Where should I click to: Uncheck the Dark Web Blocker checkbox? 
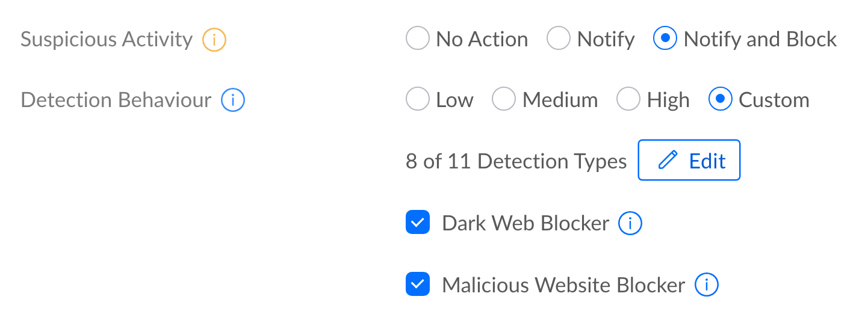pyautogui.click(x=418, y=223)
